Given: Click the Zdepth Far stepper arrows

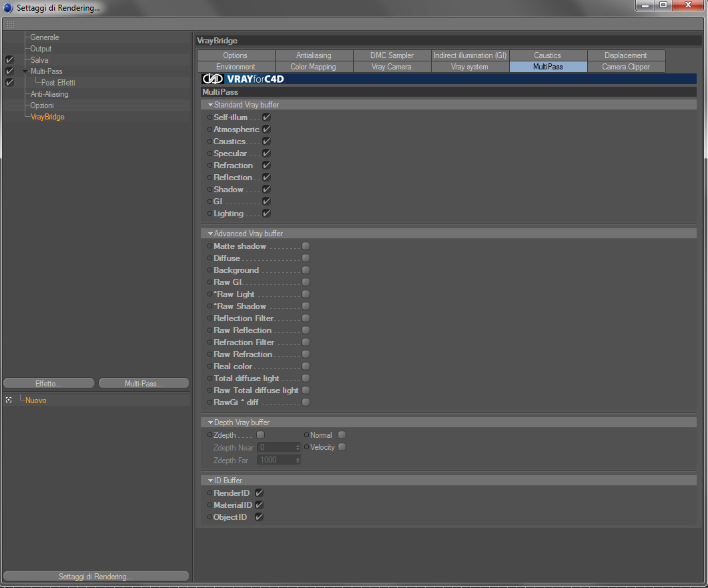Looking at the screenshot, I should 298,460.
